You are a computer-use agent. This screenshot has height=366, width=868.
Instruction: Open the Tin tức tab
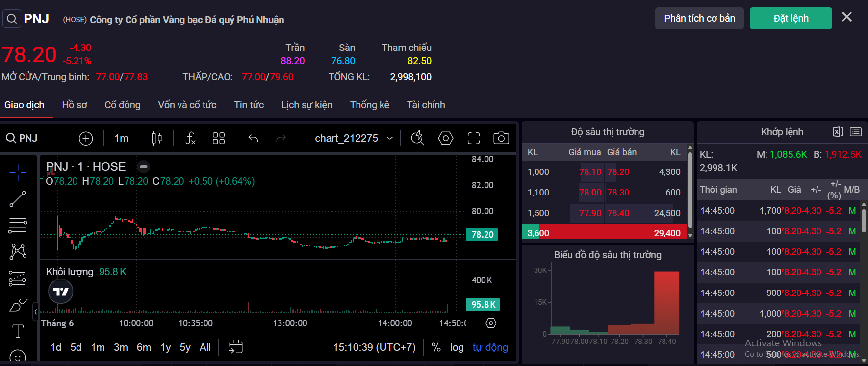click(249, 105)
